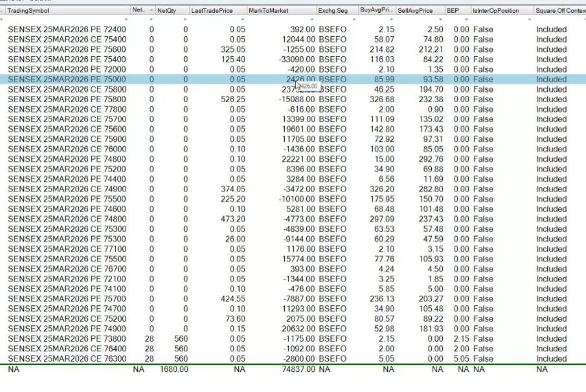Sort by the NetQty column header

click(x=172, y=10)
